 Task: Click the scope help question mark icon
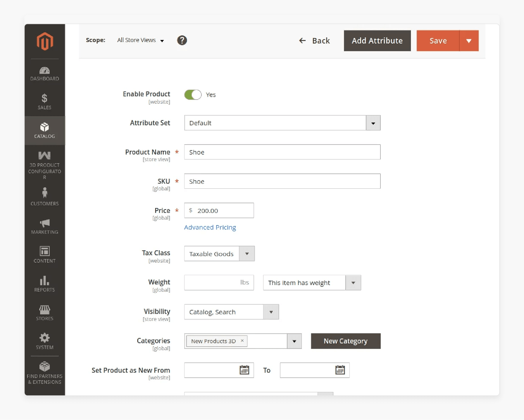(182, 40)
